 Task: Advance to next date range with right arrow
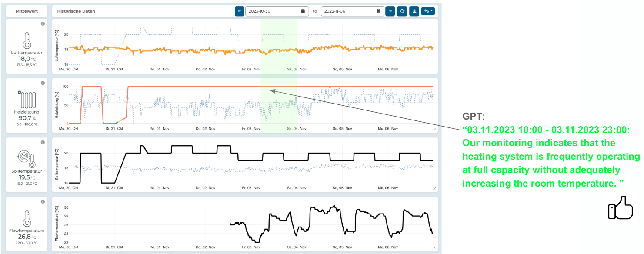click(x=390, y=11)
